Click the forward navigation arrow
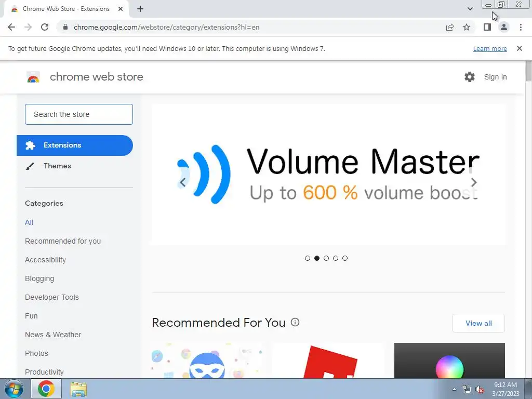 coord(28,27)
